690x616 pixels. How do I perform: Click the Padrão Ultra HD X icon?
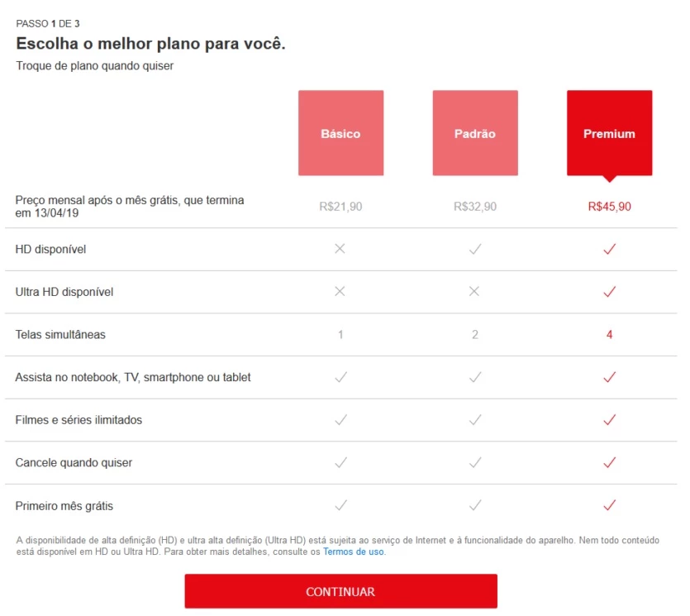(x=475, y=292)
